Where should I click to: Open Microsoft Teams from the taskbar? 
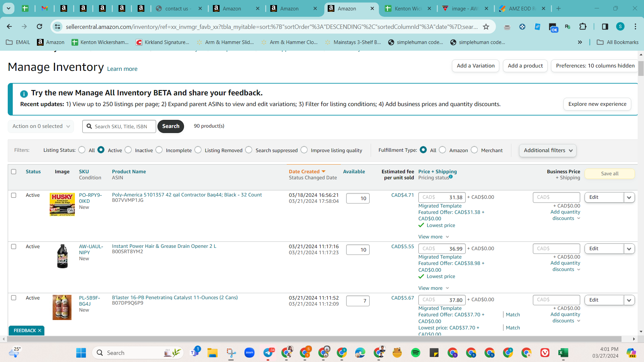[195, 352]
